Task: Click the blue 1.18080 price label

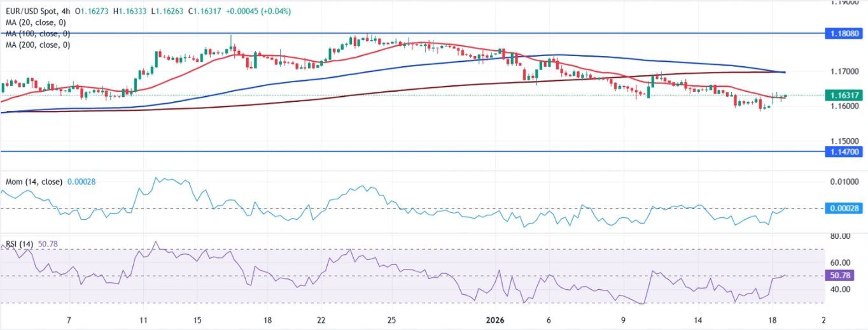Action: pos(844,33)
